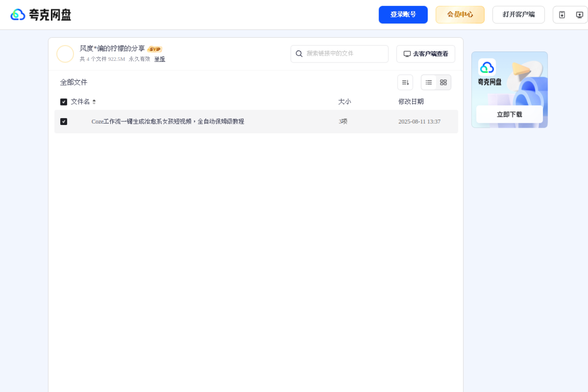Switch to grid view icon
This screenshot has width=588, height=392.
click(x=443, y=82)
